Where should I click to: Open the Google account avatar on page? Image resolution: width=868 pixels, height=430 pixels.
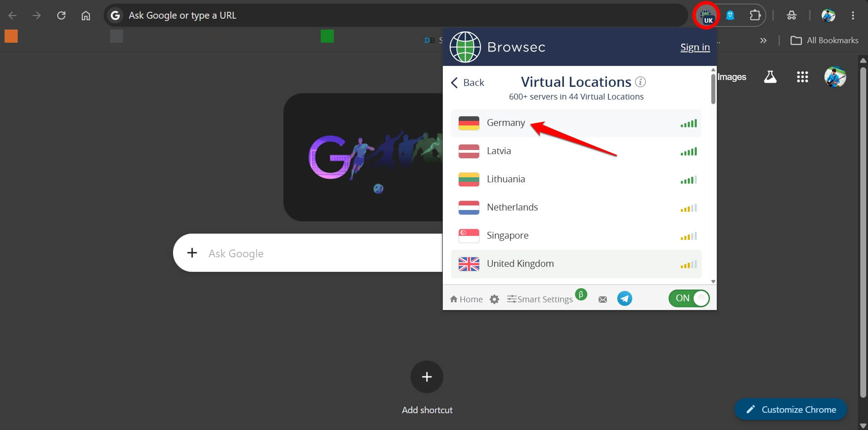pyautogui.click(x=835, y=77)
